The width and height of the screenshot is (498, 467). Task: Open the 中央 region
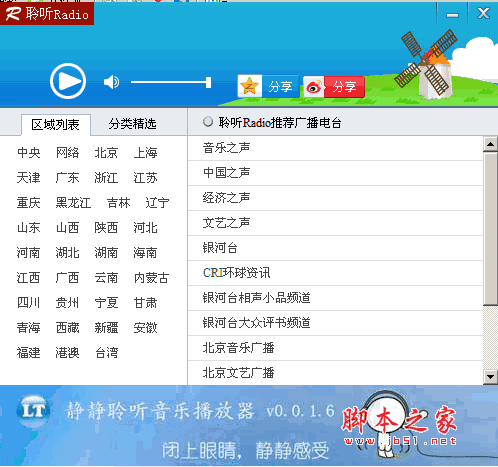pos(29,153)
